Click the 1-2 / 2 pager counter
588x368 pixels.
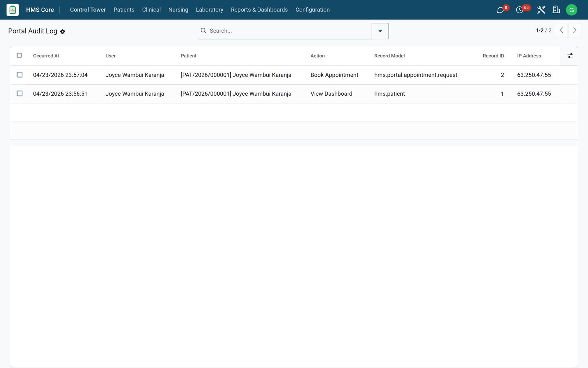tap(543, 31)
